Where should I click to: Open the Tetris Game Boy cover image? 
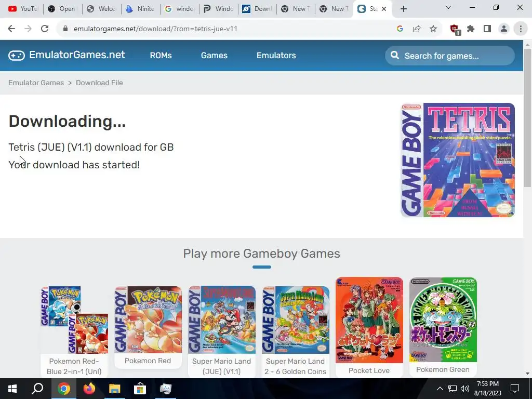(x=458, y=160)
